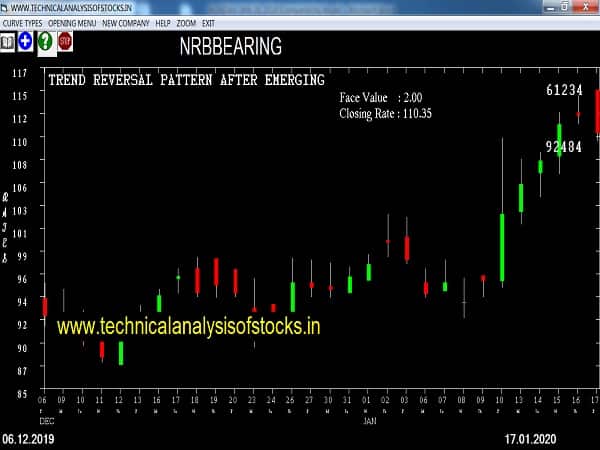Click the blue plus icon
The height and width of the screenshot is (450, 600).
coord(25,41)
